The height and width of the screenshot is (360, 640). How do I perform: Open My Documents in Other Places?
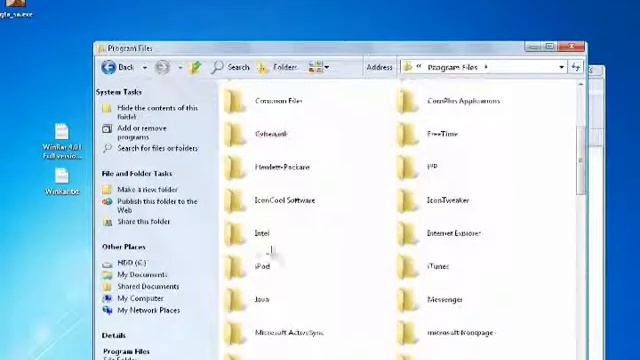[142, 274]
